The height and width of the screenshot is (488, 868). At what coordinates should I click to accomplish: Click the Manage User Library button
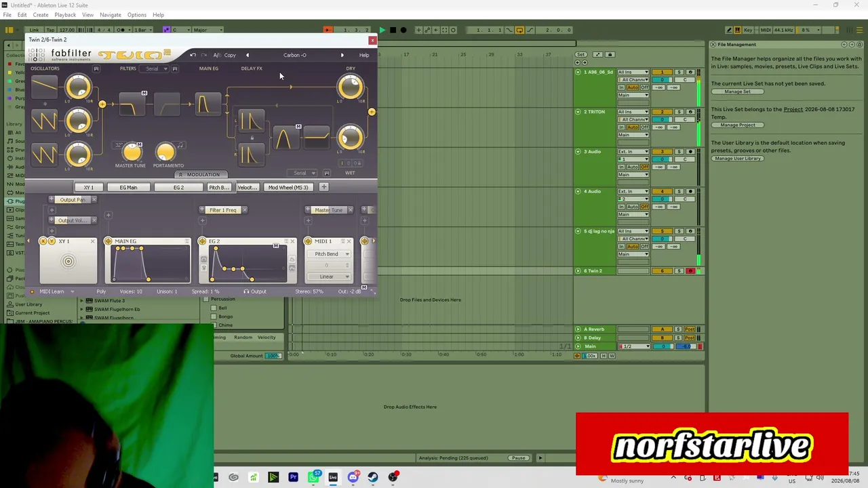[738, 159]
